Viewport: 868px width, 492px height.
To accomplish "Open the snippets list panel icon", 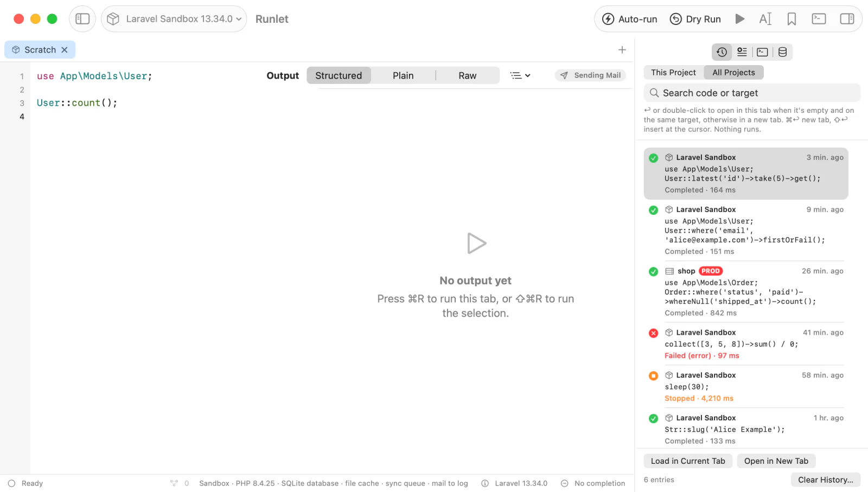I will click(742, 52).
